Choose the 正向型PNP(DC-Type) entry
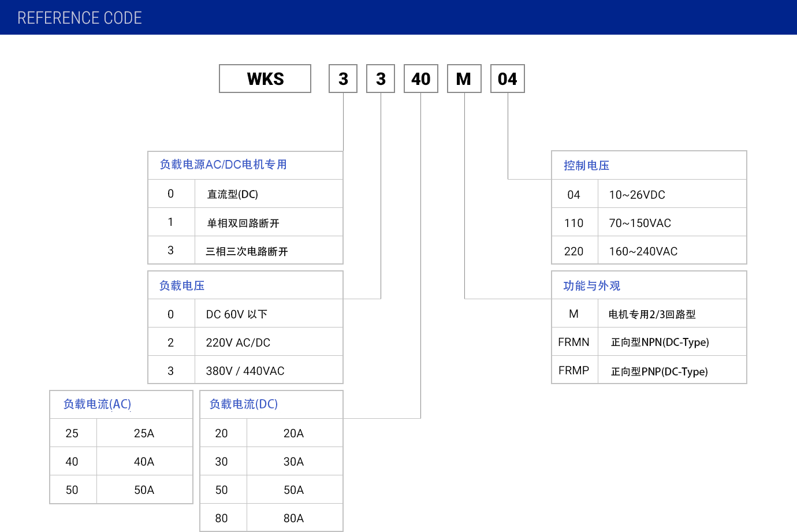The height and width of the screenshot is (532, 797). coord(659,371)
